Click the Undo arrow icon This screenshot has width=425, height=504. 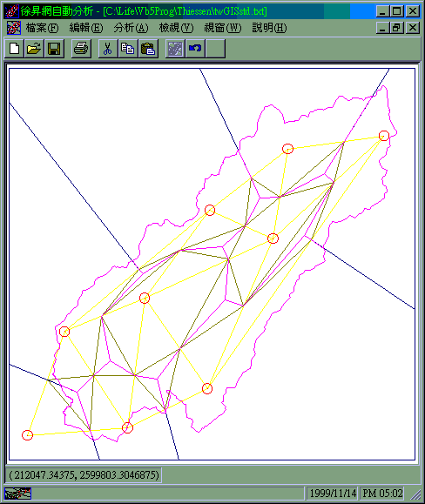tap(195, 49)
